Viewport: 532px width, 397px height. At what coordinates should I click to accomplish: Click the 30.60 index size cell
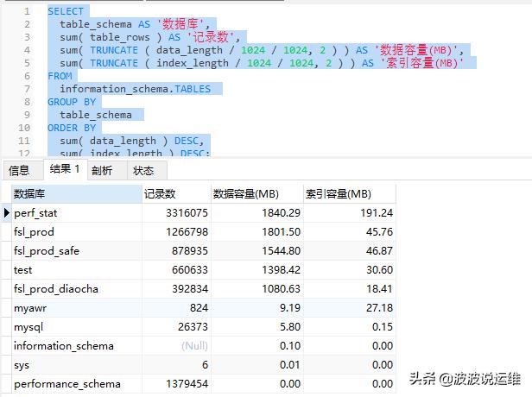point(350,270)
